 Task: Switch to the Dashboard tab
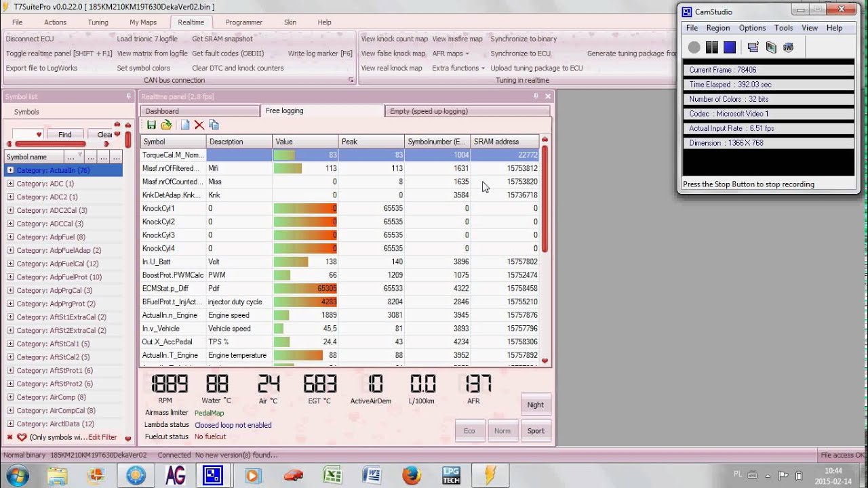tap(200, 111)
